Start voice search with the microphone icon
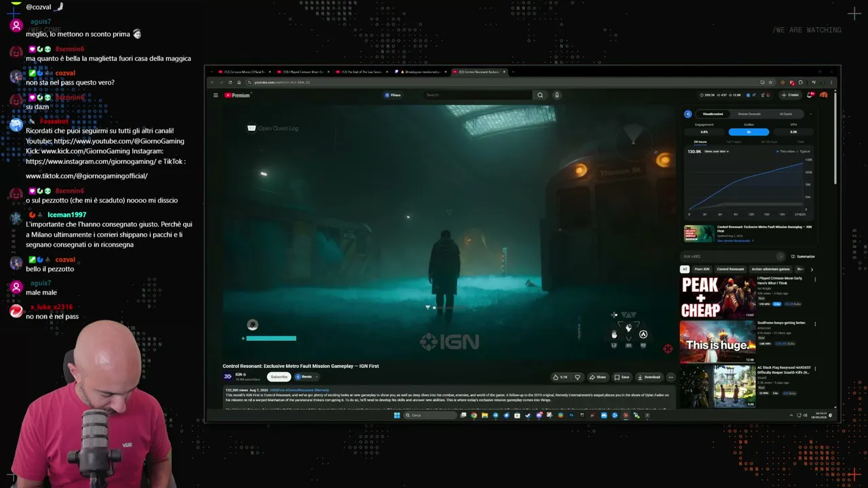 point(557,95)
